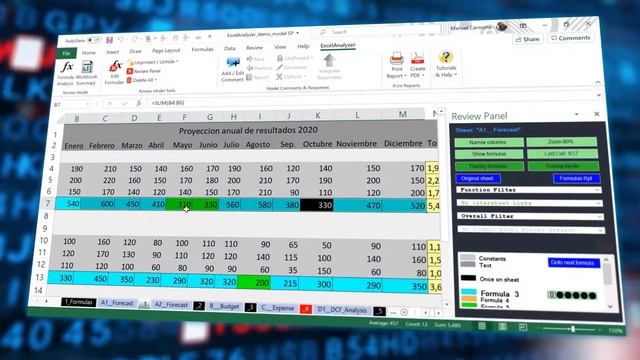Click the ribbon display options icon

[x=523, y=26]
